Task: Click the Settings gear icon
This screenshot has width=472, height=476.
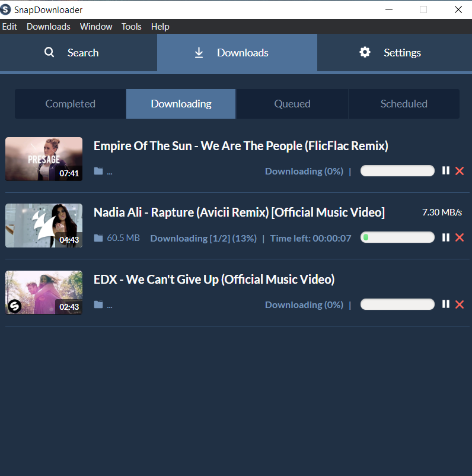Action: pos(365,52)
